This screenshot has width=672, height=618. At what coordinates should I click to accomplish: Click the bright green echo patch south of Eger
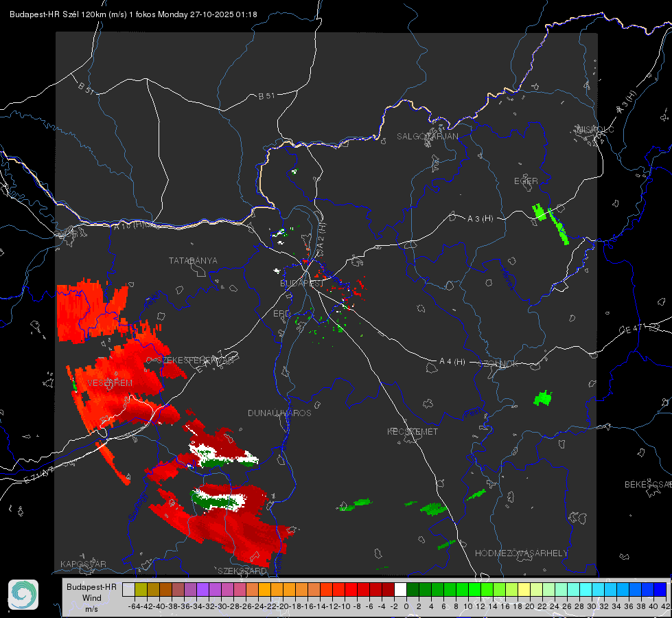(539, 212)
